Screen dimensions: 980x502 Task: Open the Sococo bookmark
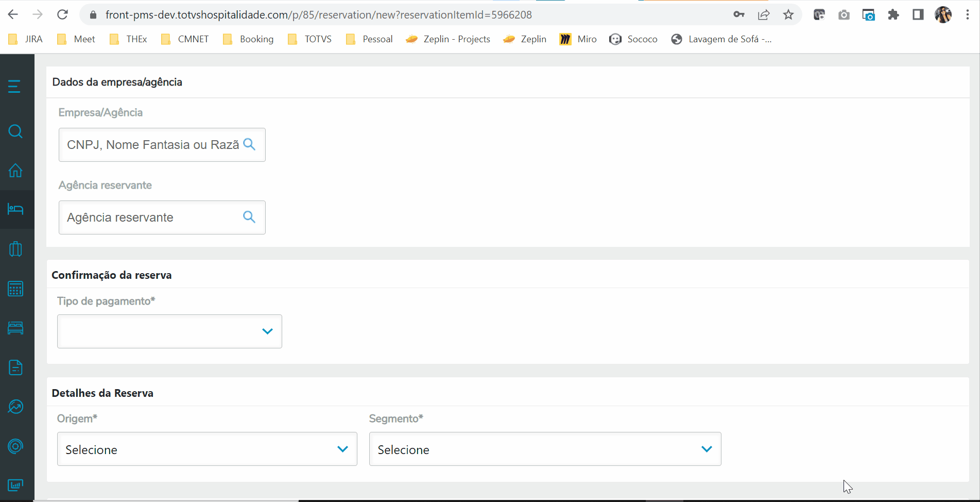tap(633, 39)
